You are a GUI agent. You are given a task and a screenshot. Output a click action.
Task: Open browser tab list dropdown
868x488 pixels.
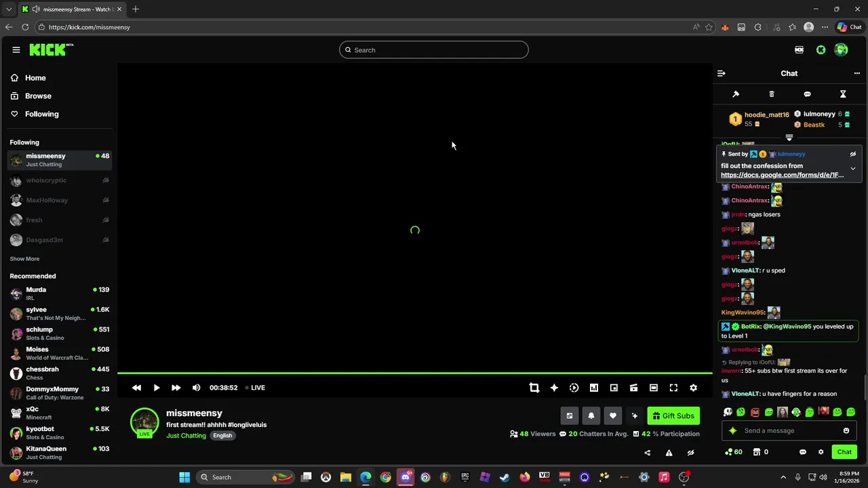[9, 9]
